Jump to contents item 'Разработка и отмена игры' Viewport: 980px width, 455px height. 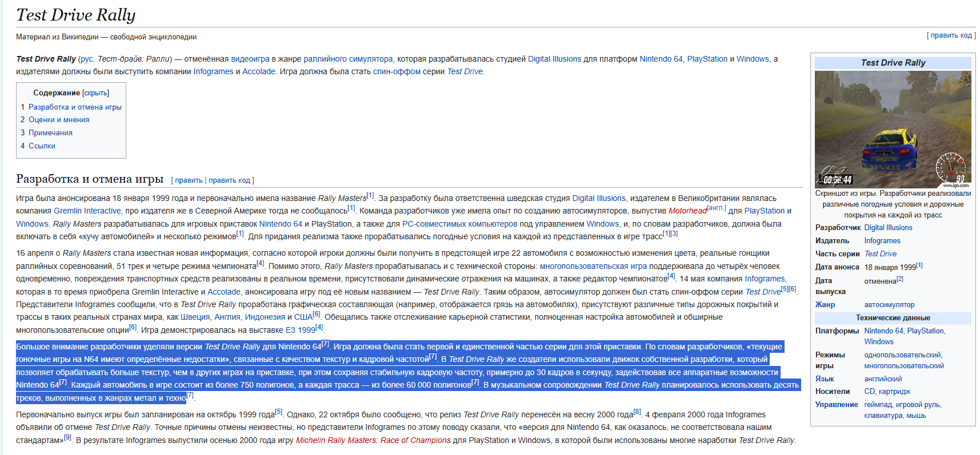[75, 107]
